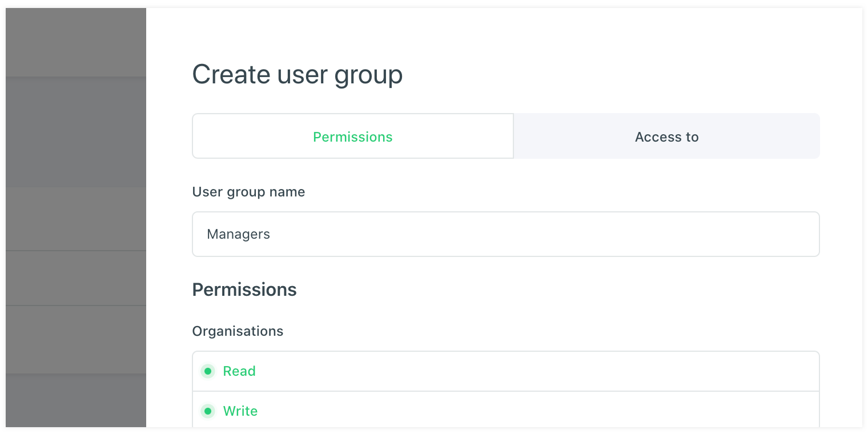Click the Read permission label text
This screenshot has width=868, height=434.
coord(239,371)
